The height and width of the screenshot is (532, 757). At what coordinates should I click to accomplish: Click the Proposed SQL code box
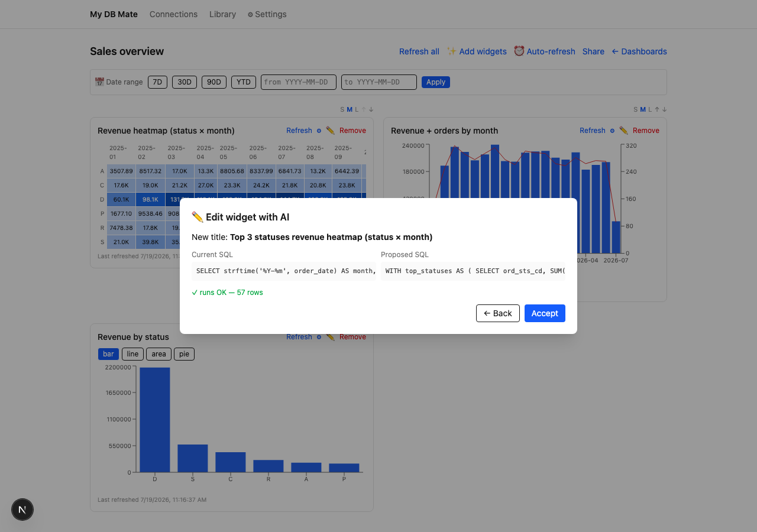tap(473, 271)
